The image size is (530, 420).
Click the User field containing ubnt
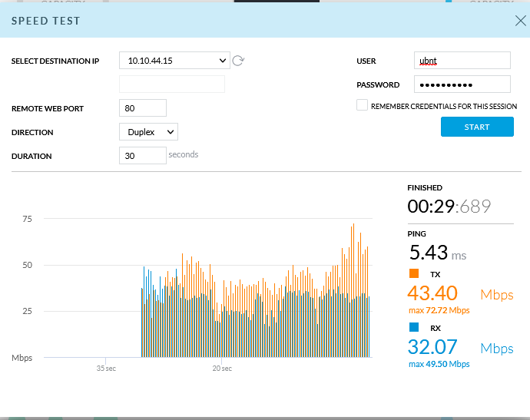(462, 61)
